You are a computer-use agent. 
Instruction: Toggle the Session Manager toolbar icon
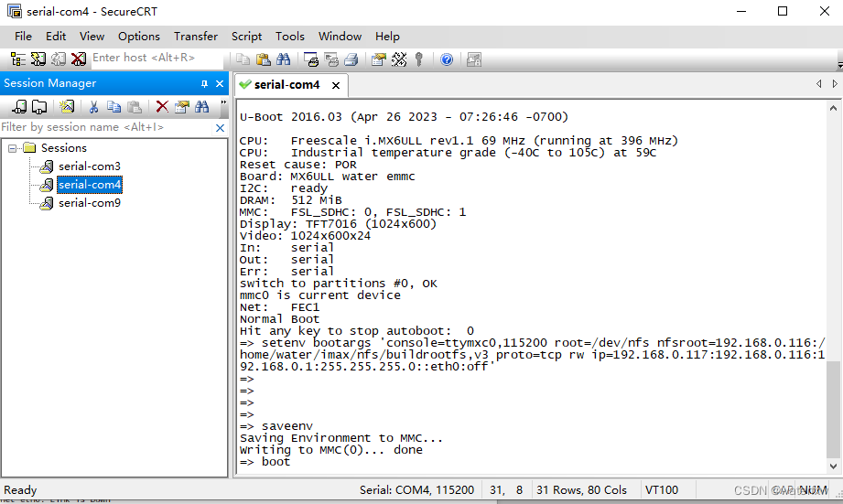tap(17, 59)
